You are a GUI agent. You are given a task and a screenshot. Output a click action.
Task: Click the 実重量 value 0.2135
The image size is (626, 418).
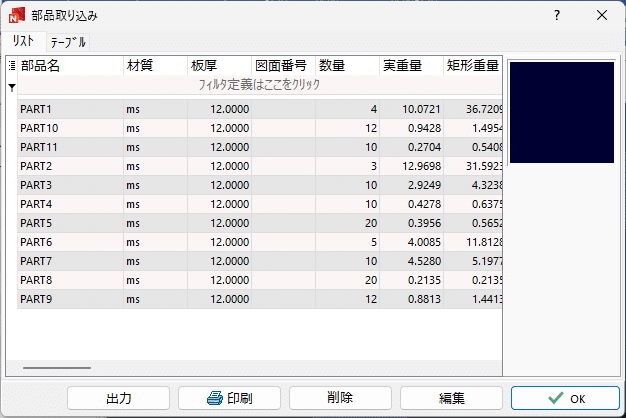tap(424, 280)
